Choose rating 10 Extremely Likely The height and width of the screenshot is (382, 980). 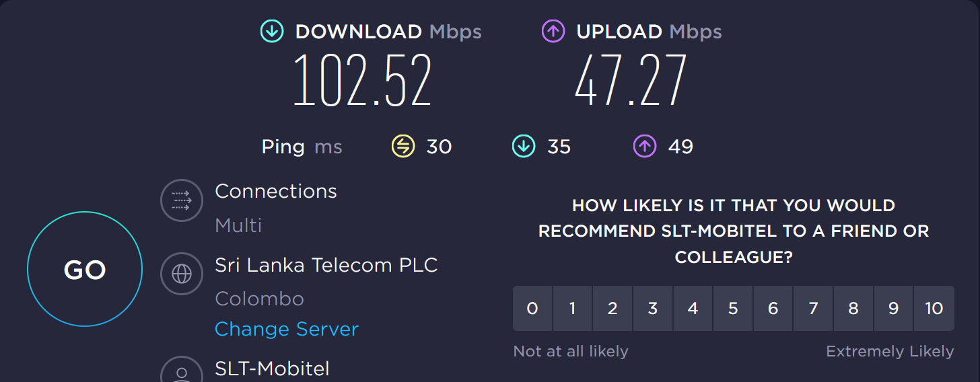point(934,309)
